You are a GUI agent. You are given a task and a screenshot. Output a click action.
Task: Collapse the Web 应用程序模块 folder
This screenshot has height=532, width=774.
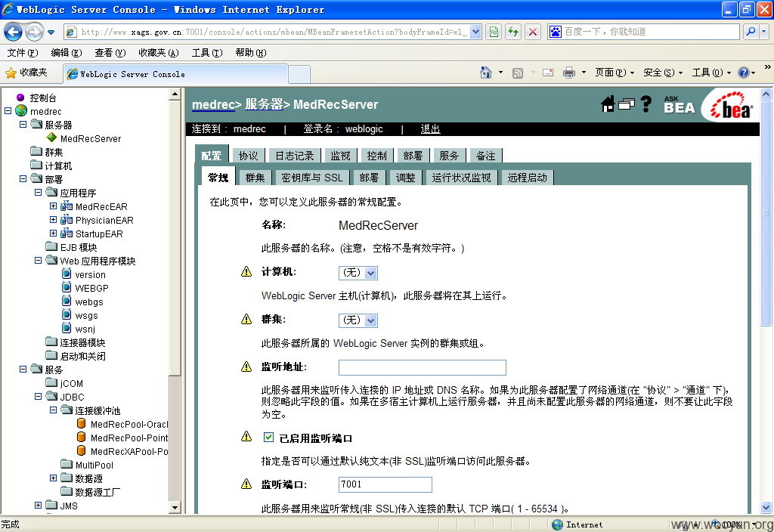39,260
